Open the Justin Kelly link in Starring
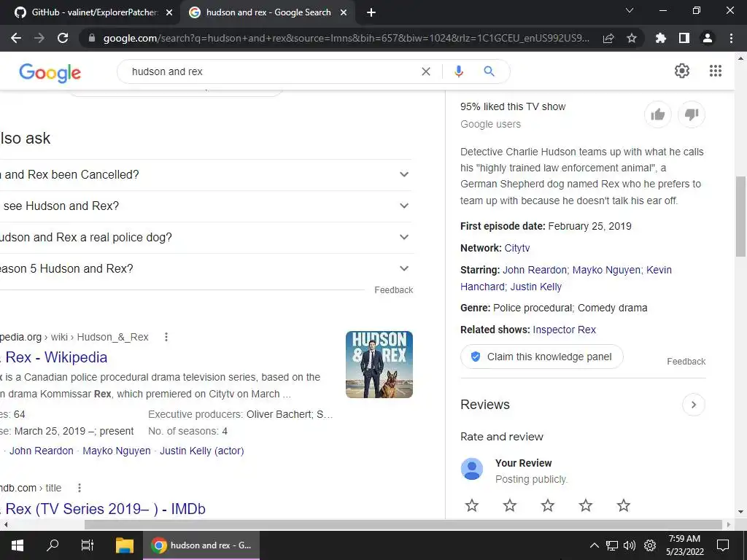The height and width of the screenshot is (560, 747). pos(536,287)
